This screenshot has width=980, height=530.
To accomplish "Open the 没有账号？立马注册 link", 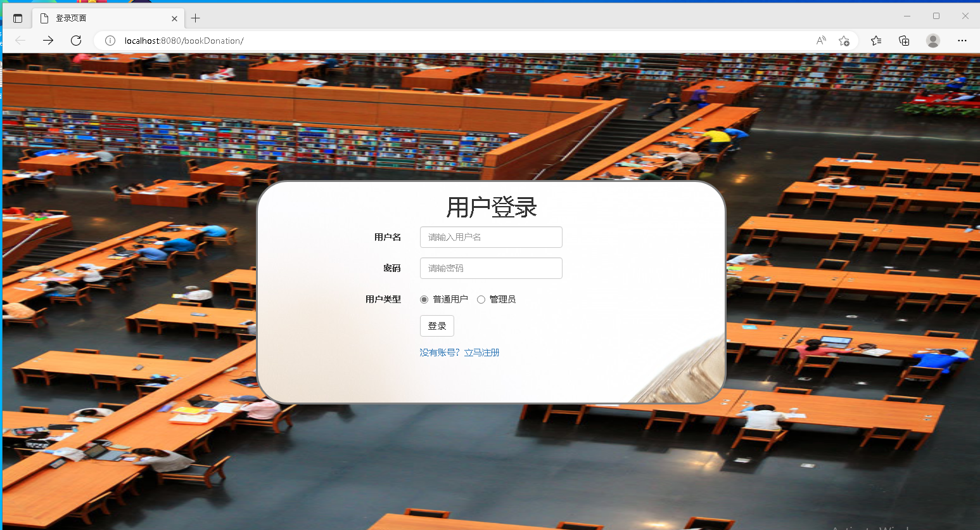I will coord(459,352).
